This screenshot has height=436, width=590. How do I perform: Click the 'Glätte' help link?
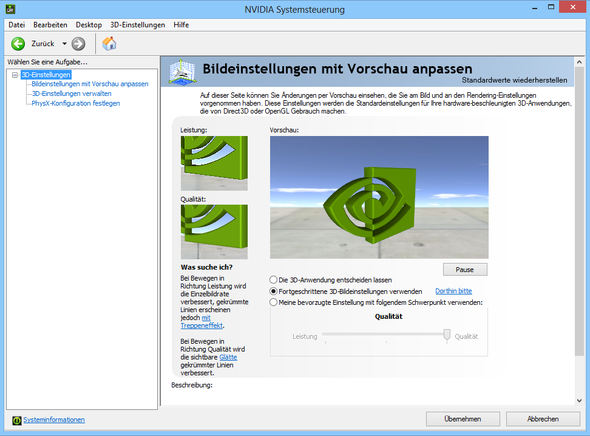pyautogui.click(x=228, y=357)
